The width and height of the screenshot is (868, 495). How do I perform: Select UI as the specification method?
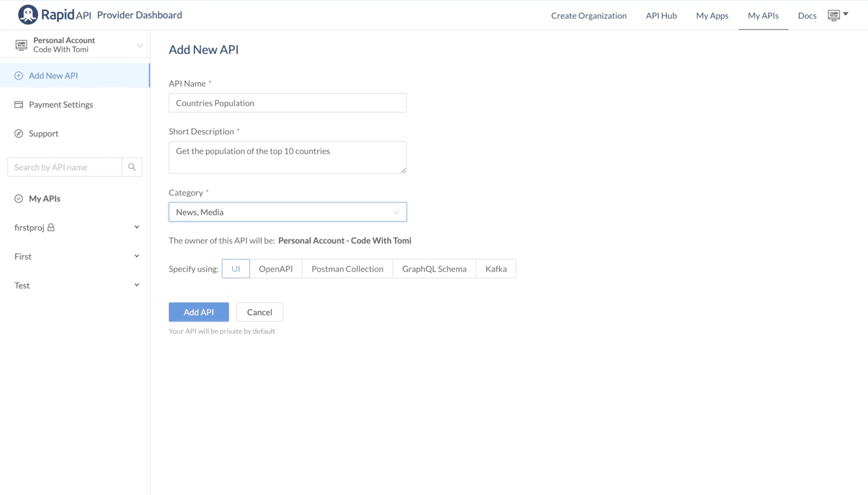point(236,269)
